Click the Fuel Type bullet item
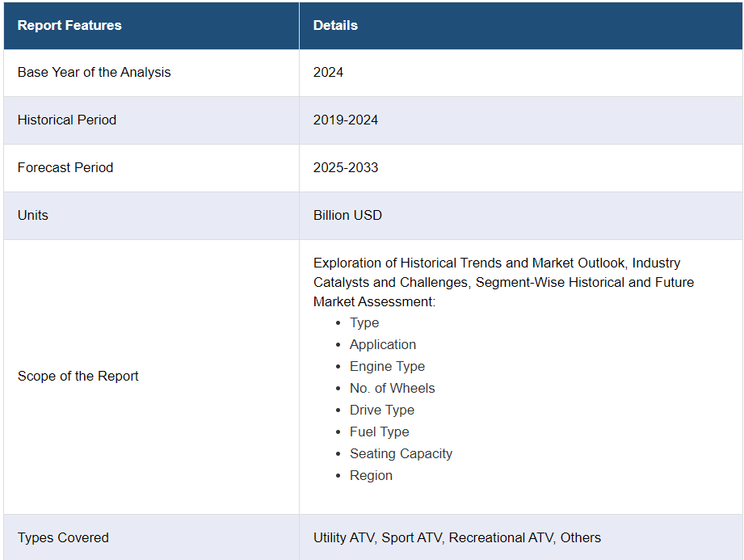Screen dimensions: 744x560 [x=379, y=432]
